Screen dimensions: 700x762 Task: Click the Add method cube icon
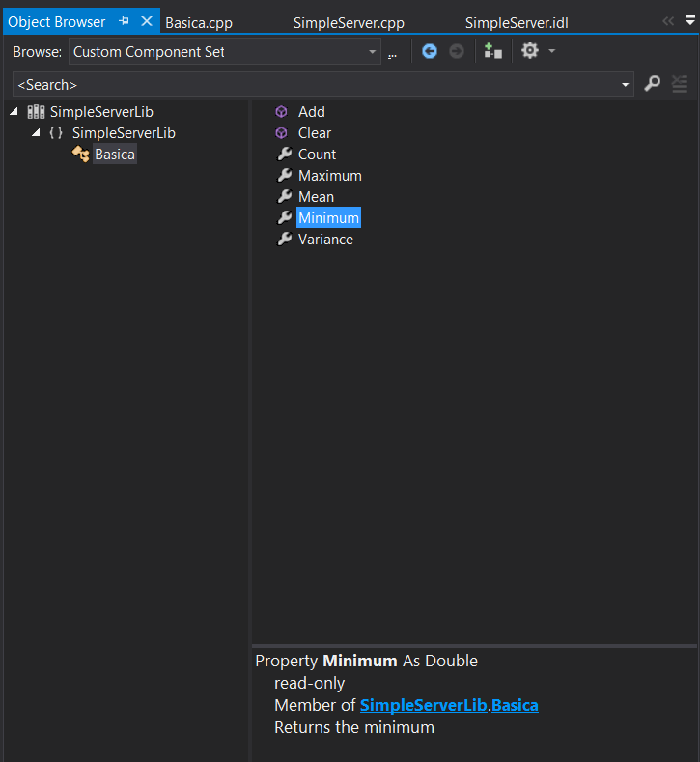coord(281,112)
